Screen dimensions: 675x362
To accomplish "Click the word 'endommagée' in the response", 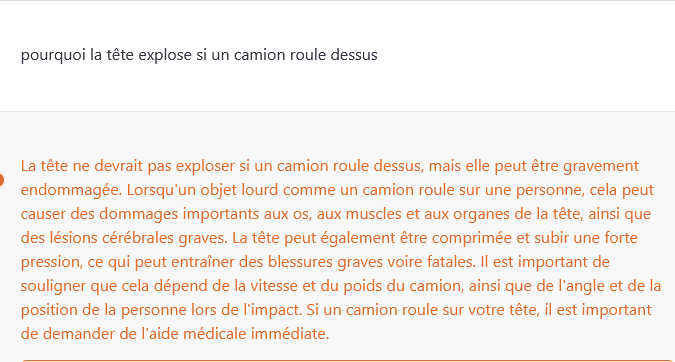I will click(x=71, y=190).
